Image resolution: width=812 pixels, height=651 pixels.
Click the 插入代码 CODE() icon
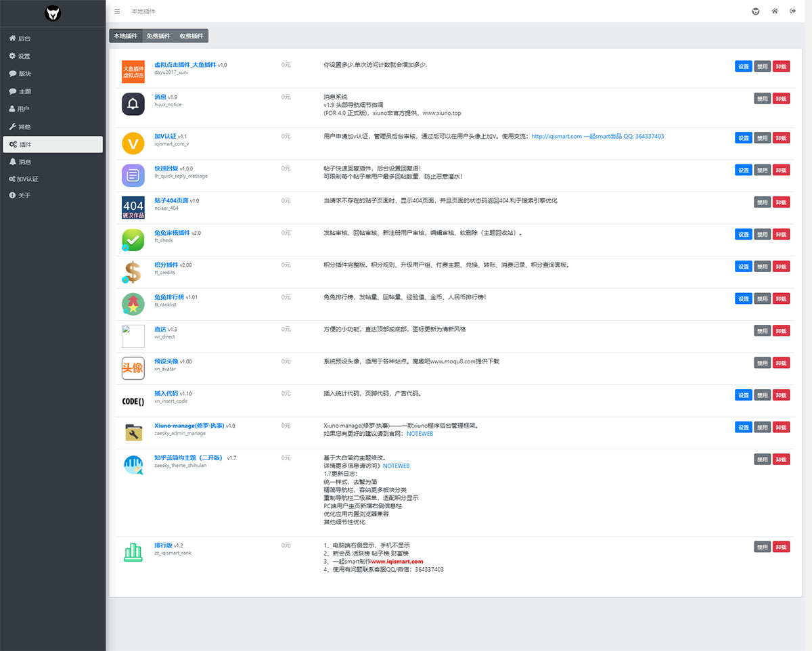[x=133, y=401]
